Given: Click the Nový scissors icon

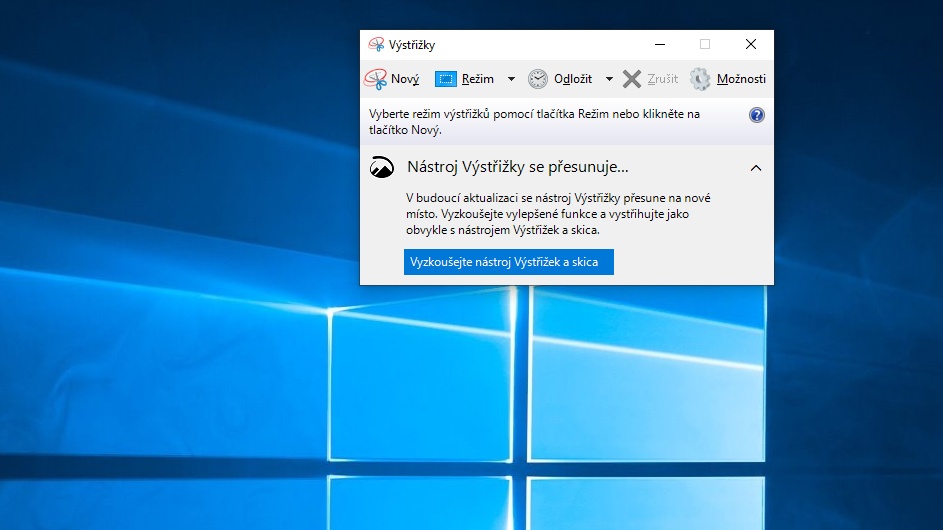Looking at the screenshot, I should click(x=375, y=79).
